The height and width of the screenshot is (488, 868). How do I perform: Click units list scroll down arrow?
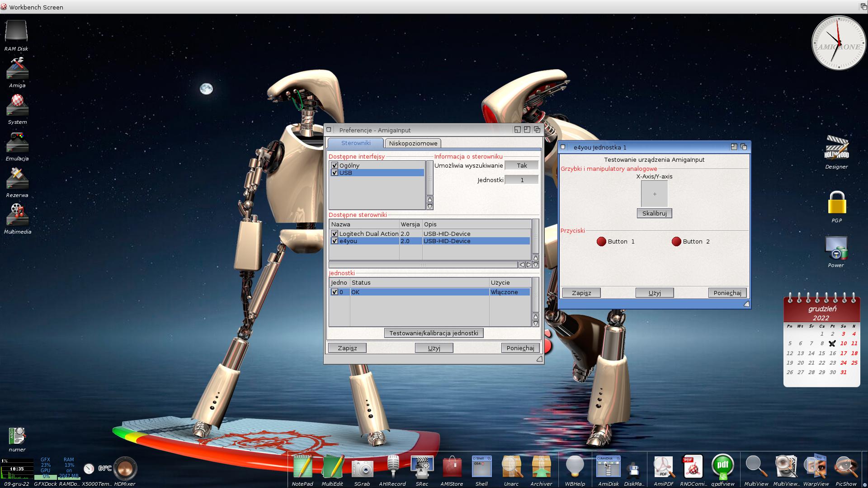coord(536,324)
